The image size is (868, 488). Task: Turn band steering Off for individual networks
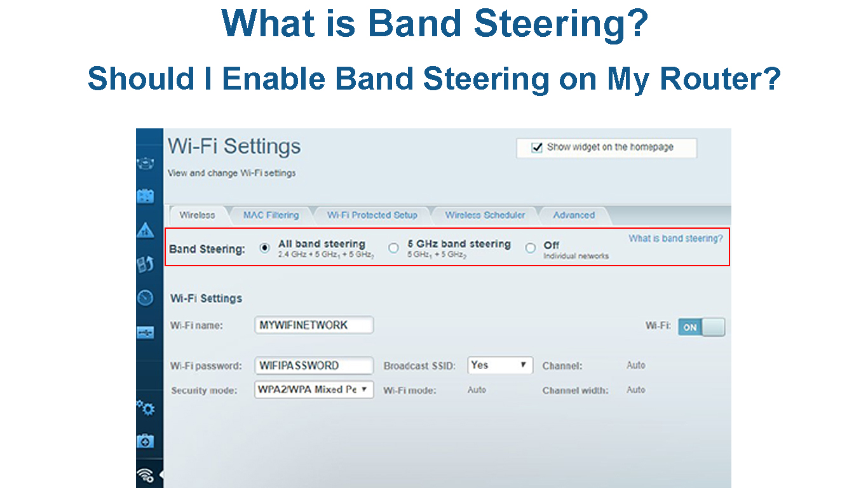coord(531,248)
